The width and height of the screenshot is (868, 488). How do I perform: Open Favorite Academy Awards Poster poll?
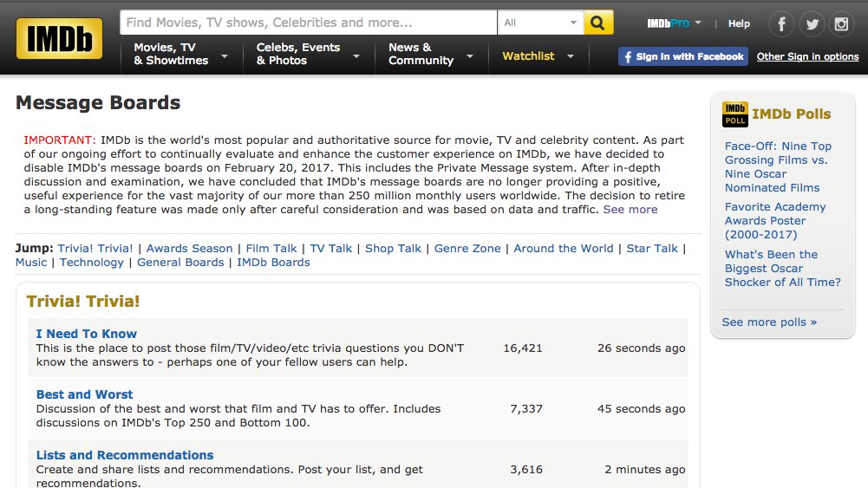775,221
